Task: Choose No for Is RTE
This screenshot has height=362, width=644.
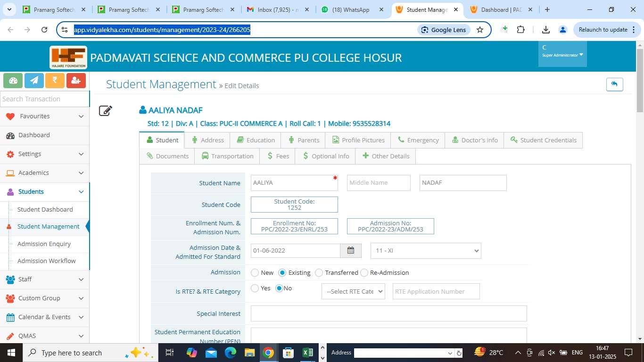Action: 279,288
